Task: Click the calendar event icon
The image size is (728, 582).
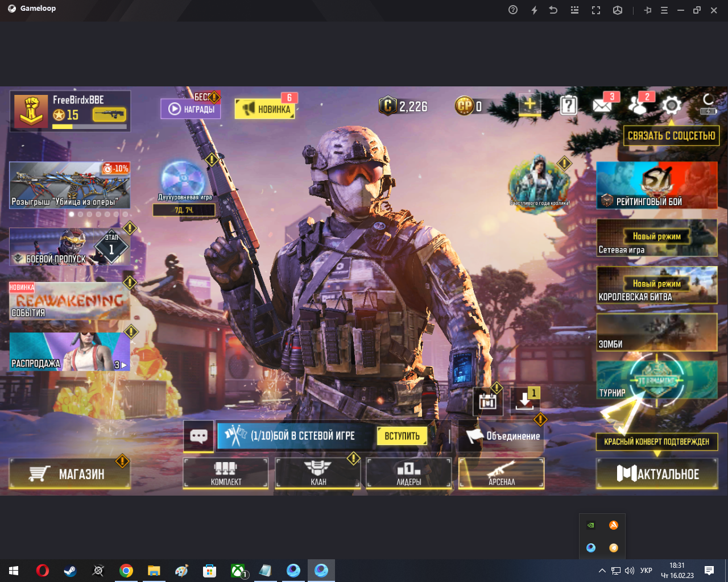Action: click(x=487, y=401)
